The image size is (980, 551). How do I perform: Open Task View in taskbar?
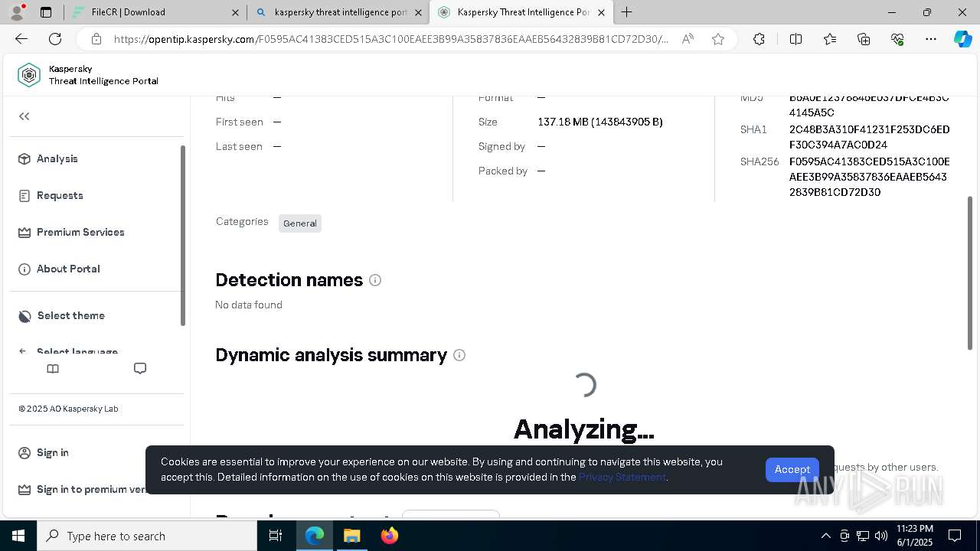(276, 536)
